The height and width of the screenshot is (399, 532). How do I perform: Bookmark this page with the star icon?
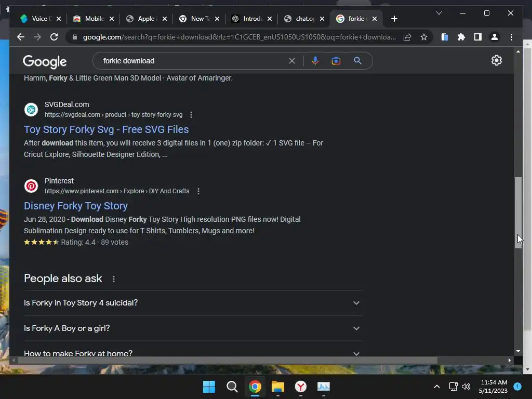pyautogui.click(x=424, y=37)
